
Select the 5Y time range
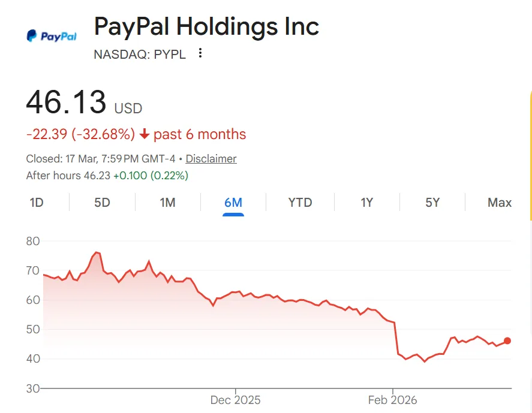pos(432,203)
